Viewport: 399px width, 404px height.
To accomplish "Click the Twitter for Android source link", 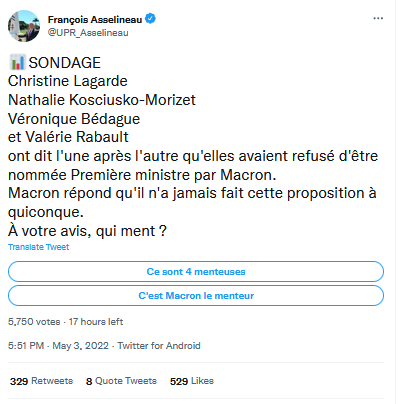I will 159,346.
